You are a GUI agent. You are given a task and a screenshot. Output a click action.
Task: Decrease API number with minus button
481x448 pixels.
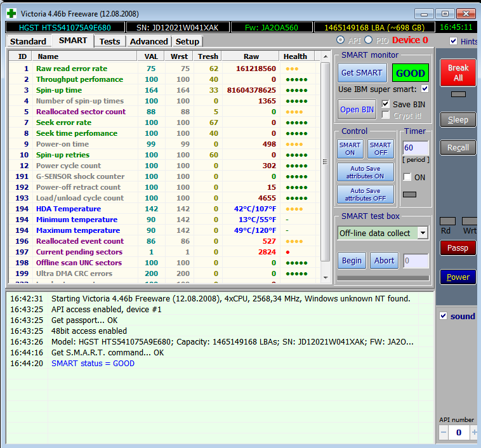click(x=444, y=432)
